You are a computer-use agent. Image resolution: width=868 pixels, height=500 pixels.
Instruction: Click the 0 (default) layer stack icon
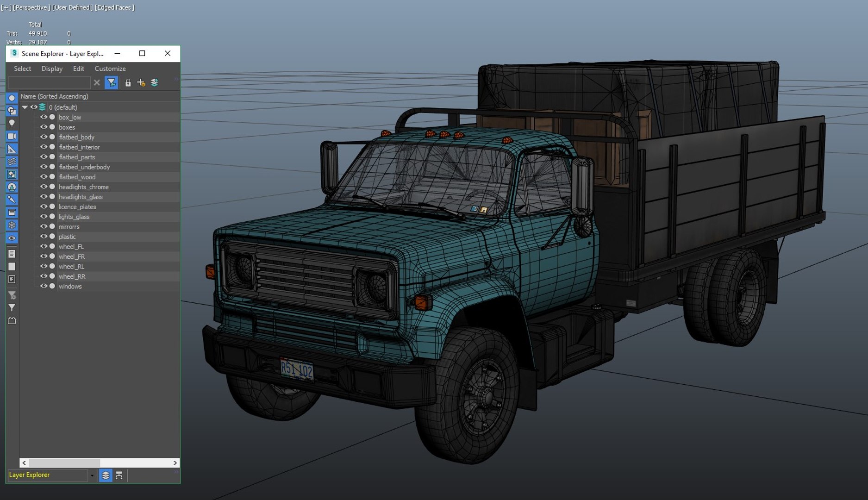tap(43, 107)
